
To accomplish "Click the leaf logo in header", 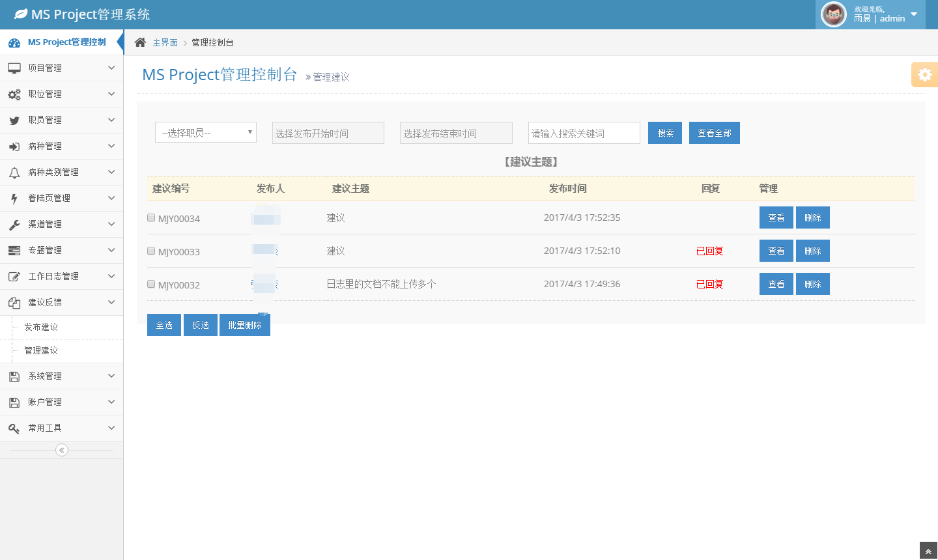I will (x=21, y=14).
